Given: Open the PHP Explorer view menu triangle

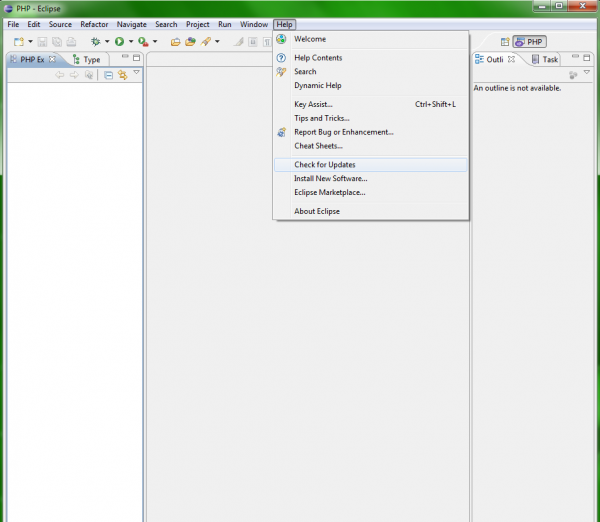Looking at the screenshot, I should pos(136,72).
